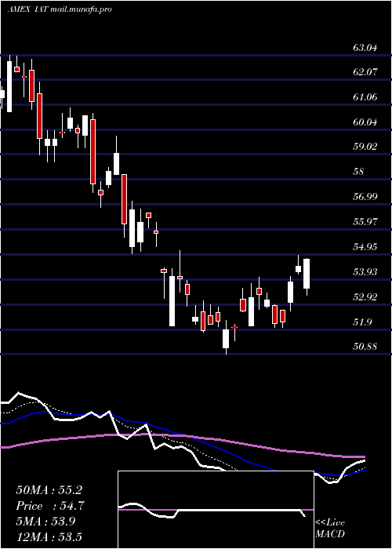Screen dimensions: 392x549
Task: Click the 61.06 price axis label
Action: click(x=365, y=97)
